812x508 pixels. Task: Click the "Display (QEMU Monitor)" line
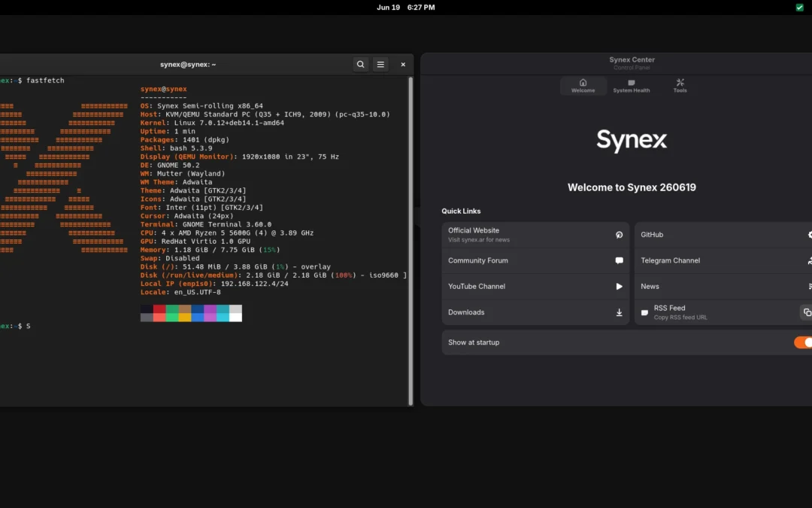(240, 157)
